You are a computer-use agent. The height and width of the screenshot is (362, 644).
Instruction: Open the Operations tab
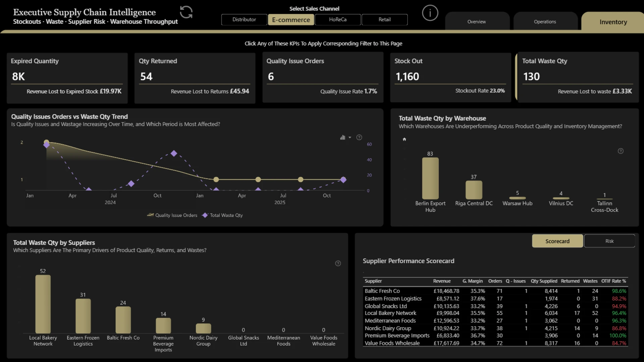pos(545,21)
